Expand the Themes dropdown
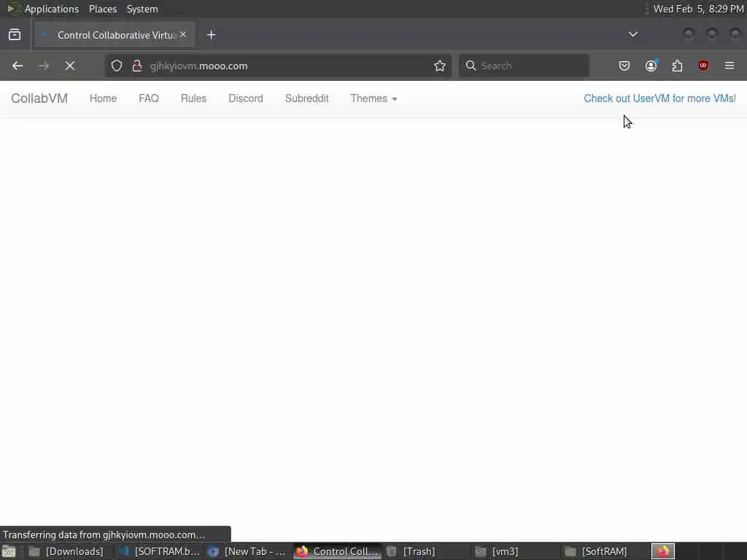The width and height of the screenshot is (747, 560). coord(373,98)
